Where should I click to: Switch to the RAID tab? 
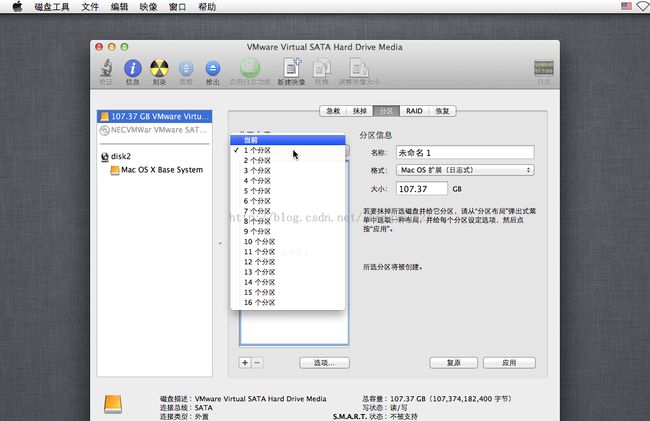414,111
